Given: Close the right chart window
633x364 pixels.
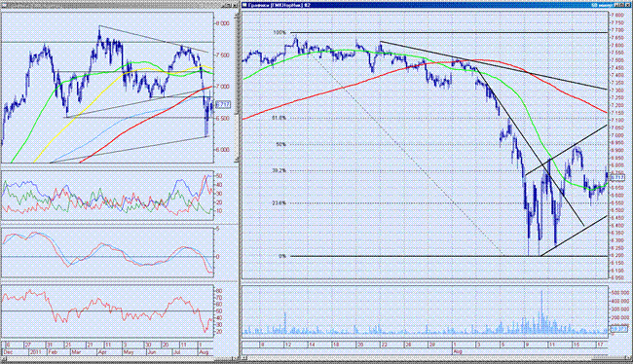Looking at the screenshot, I should 628,5.
